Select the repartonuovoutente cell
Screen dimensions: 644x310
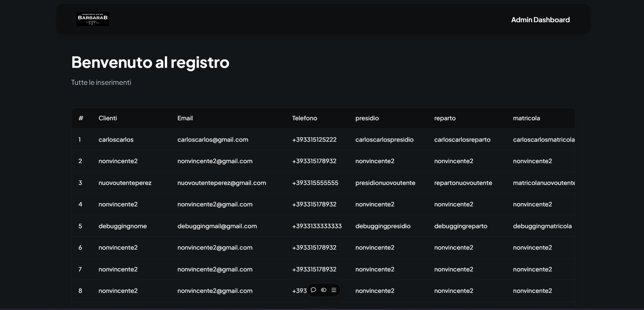pyautogui.click(x=463, y=183)
